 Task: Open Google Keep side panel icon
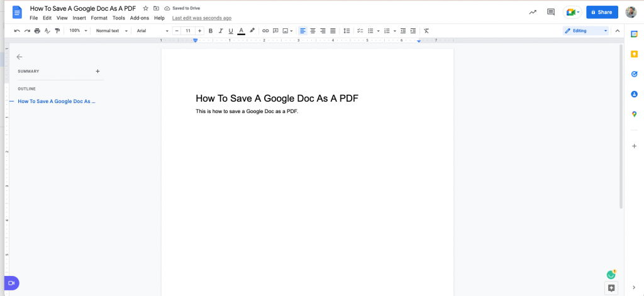(x=634, y=54)
